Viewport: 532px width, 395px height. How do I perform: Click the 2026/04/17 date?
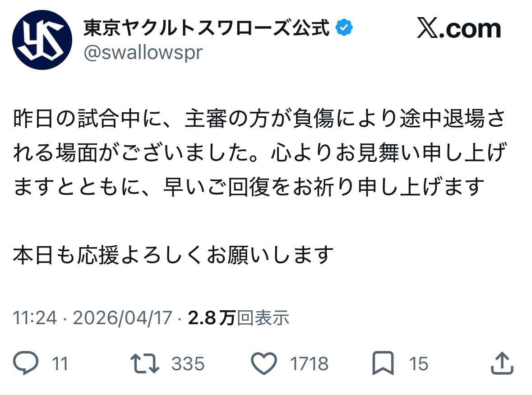coord(122,318)
